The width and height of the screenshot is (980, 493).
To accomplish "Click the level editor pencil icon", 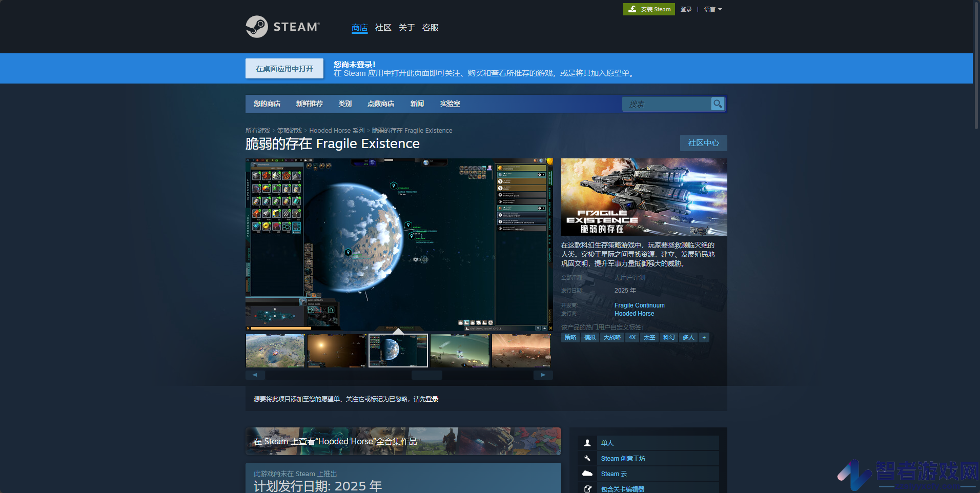I will pyautogui.click(x=587, y=489).
